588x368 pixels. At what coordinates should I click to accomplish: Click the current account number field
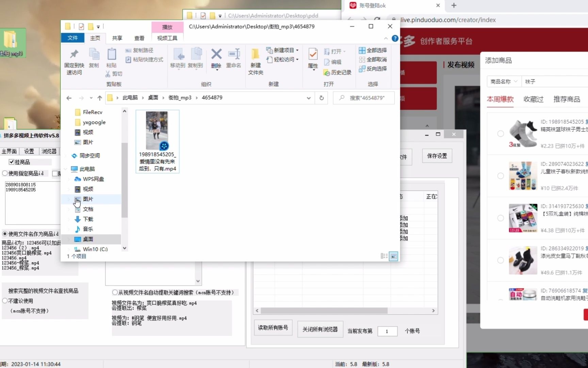point(388,331)
